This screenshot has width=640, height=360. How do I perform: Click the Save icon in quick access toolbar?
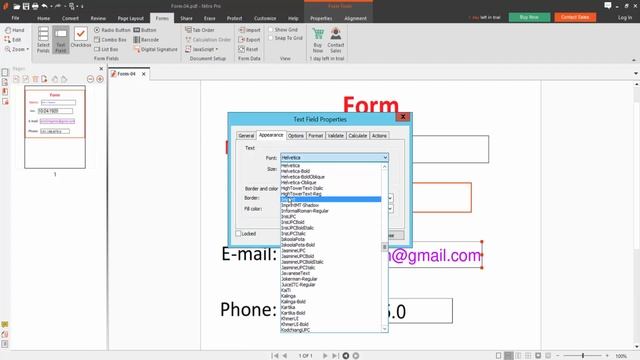pyautogui.click(x=26, y=6)
